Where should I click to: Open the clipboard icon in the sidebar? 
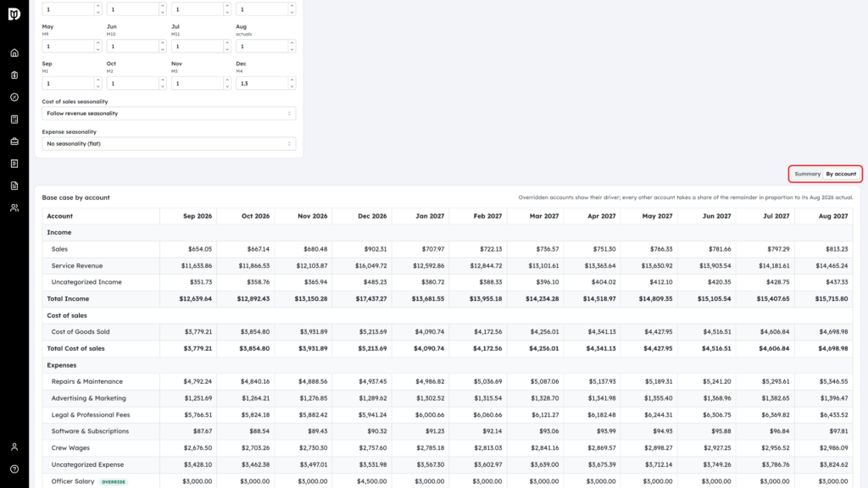tap(14, 75)
